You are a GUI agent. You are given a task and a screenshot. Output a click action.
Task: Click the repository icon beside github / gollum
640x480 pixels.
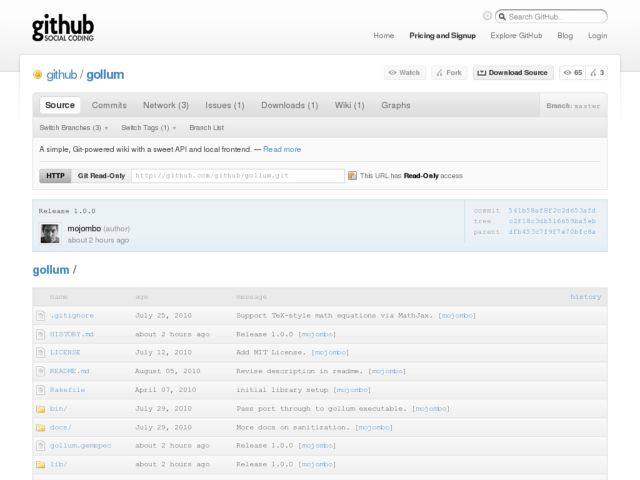click(38, 74)
